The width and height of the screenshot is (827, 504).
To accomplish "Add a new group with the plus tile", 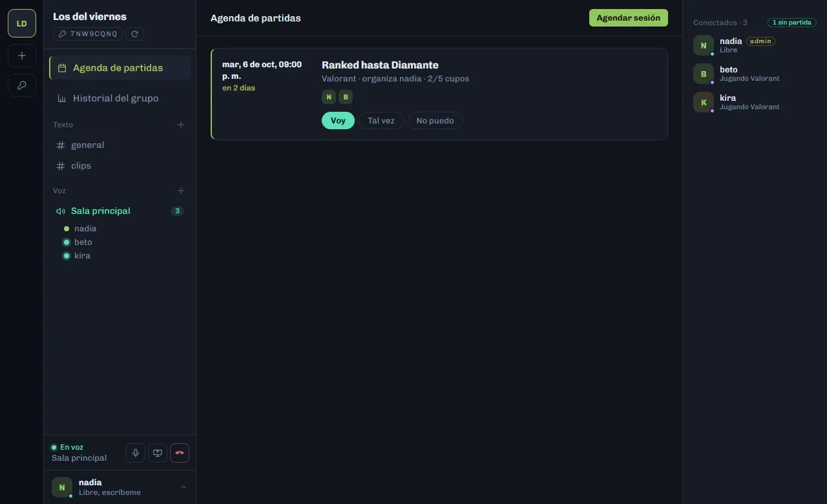I will coord(21,56).
